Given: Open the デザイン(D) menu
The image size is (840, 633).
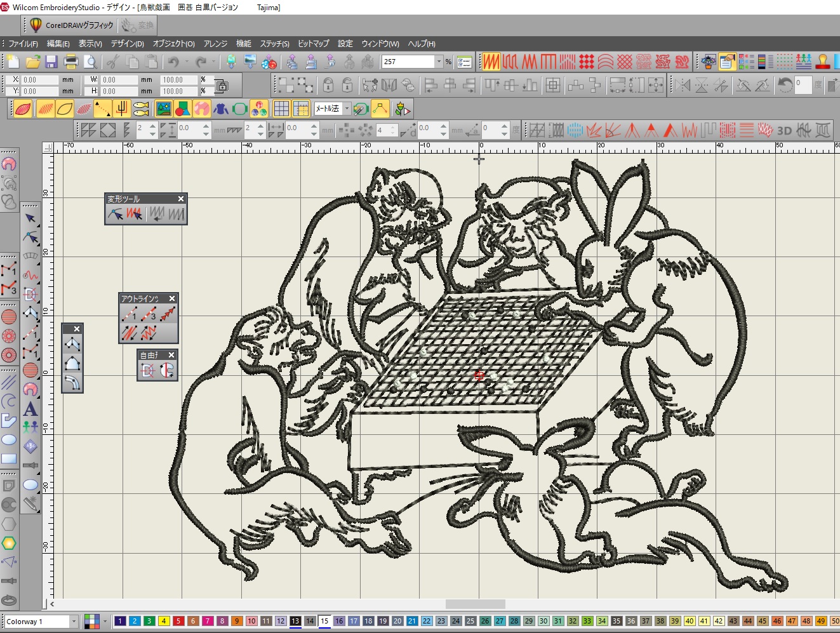Looking at the screenshot, I should pyautogui.click(x=128, y=44).
